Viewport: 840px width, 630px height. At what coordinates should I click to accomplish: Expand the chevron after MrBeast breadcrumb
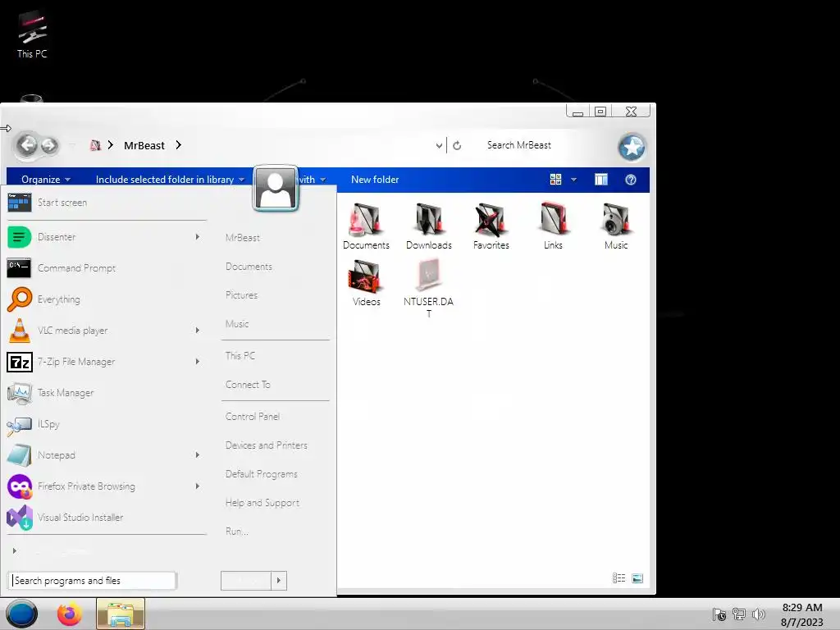178,144
